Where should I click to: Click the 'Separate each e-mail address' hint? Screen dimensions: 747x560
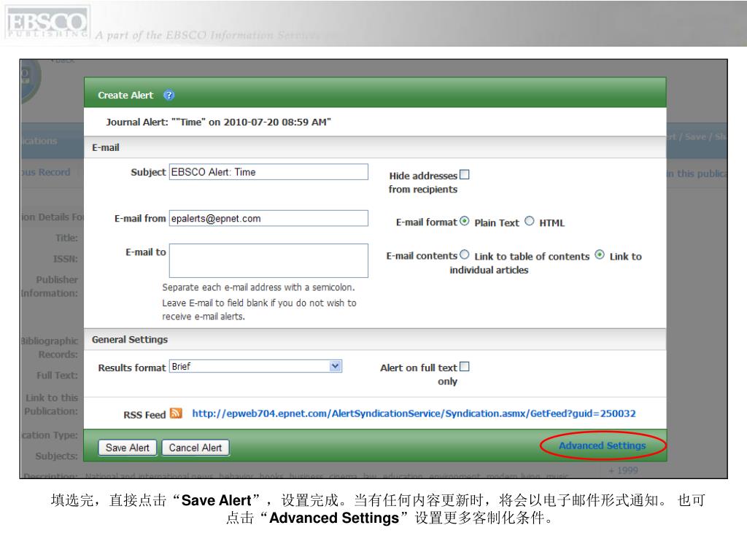pos(258,287)
